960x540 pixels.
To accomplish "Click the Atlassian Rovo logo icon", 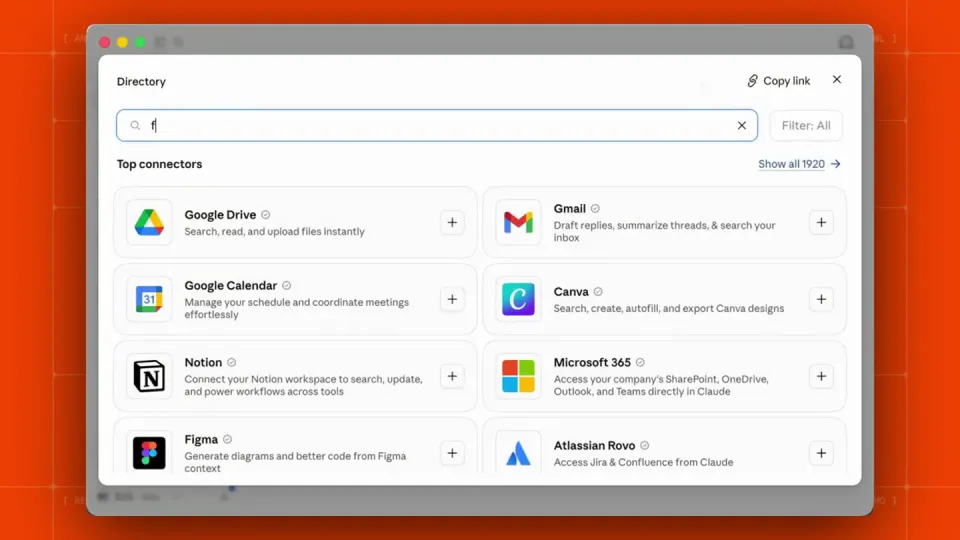I will click(x=518, y=453).
